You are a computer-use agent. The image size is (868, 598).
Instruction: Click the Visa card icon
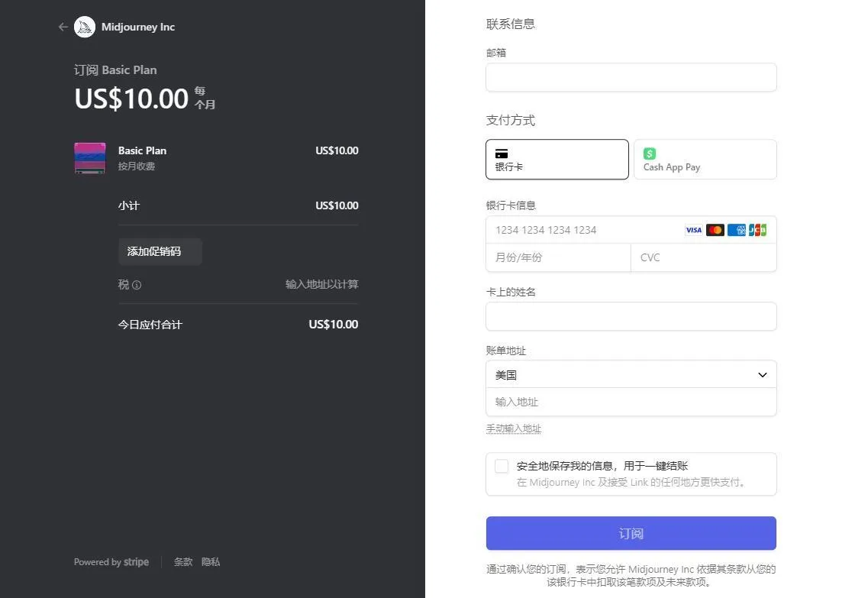pos(693,230)
